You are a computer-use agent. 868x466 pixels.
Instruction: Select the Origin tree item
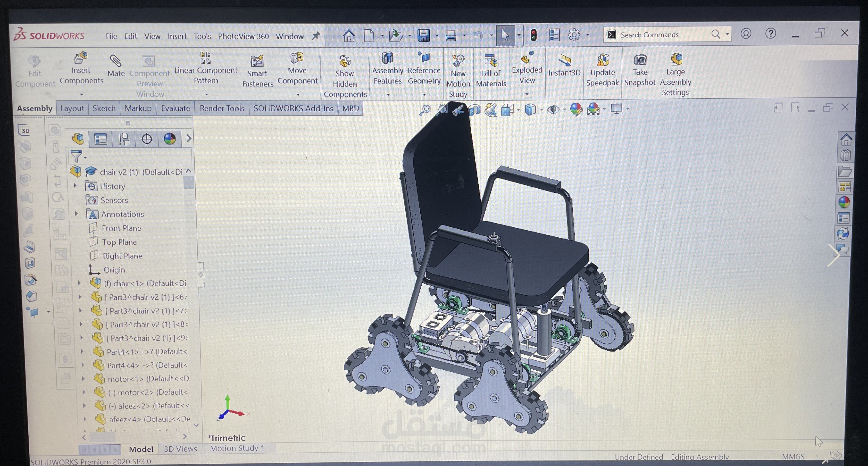click(x=114, y=270)
